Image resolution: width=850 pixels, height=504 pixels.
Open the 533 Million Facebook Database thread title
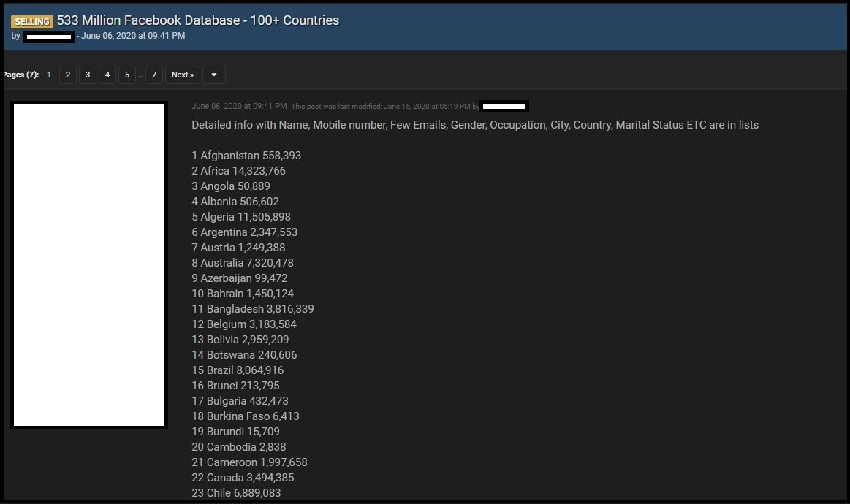(x=198, y=20)
